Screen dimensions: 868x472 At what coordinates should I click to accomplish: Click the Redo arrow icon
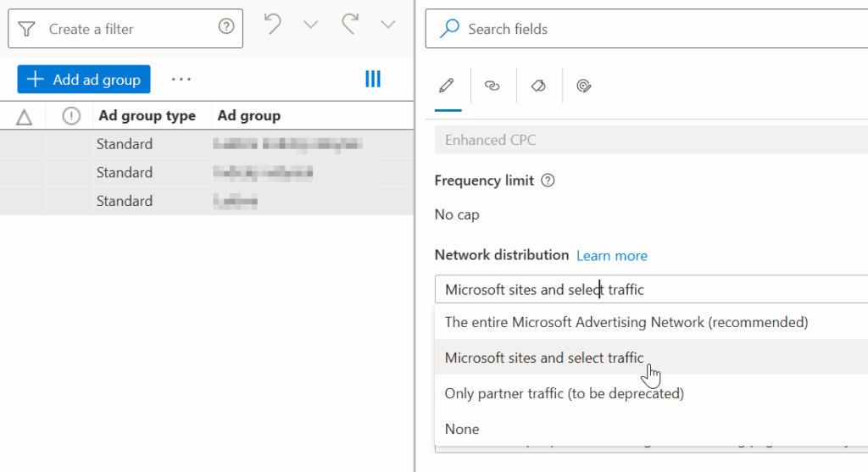pyautogui.click(x=350, y=25)
